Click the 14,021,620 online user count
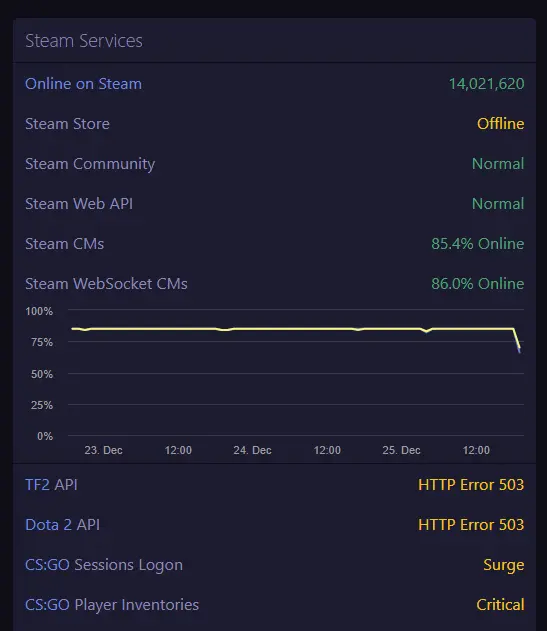547x631 pixels. click(x=486, y=84)
